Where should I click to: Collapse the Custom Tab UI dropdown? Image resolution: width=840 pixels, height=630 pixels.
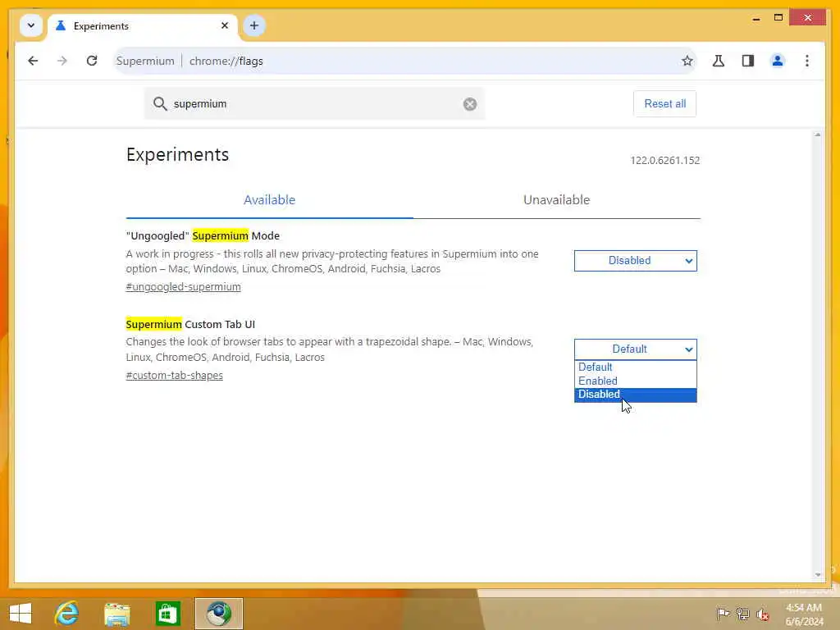coord(636,349)
